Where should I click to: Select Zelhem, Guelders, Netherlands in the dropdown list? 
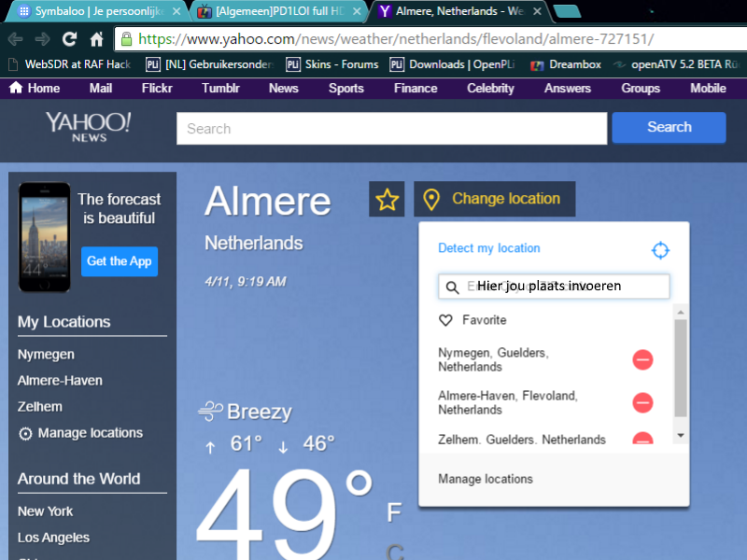522,439
